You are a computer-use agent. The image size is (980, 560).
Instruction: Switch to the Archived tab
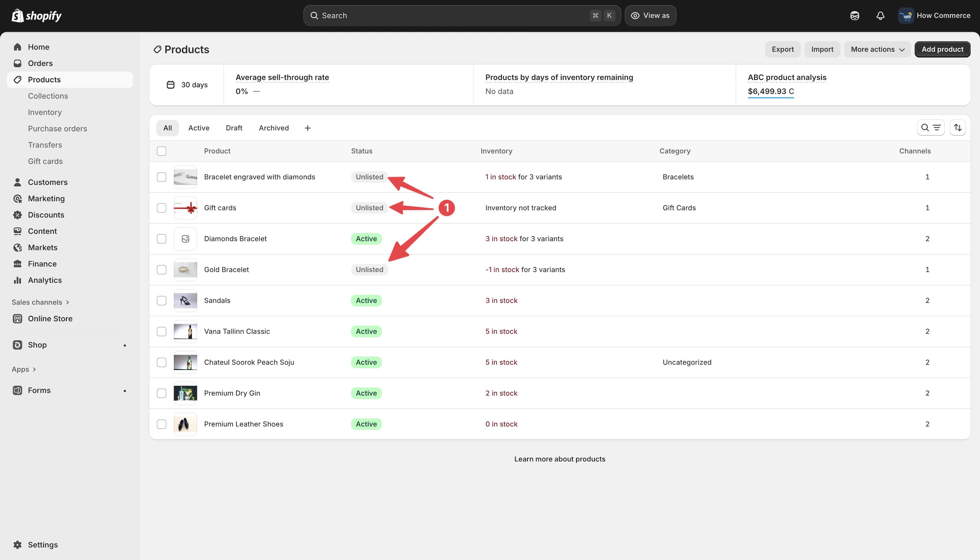(274, 128)
